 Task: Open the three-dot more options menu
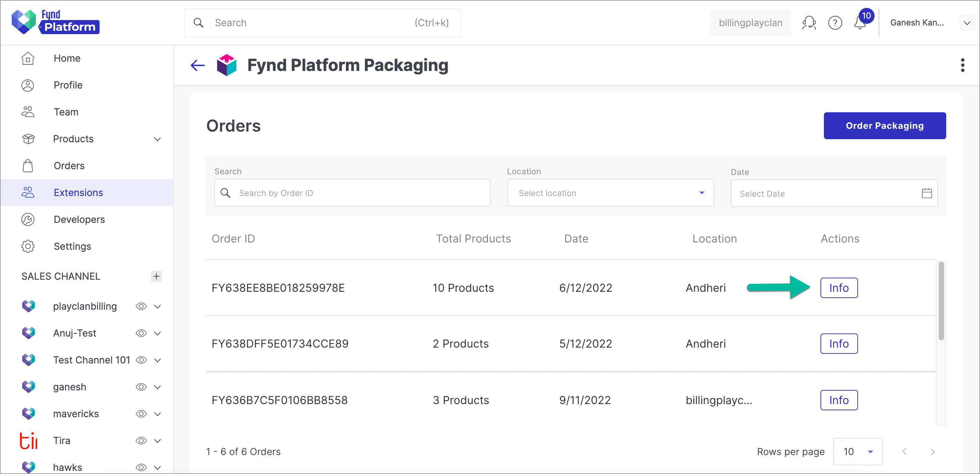point(962,65)
